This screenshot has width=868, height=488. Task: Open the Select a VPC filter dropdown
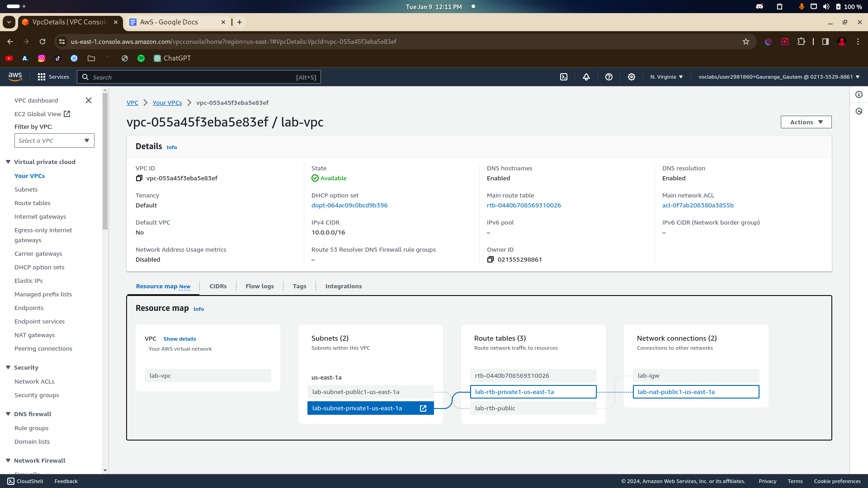click(x=54, y=141)
